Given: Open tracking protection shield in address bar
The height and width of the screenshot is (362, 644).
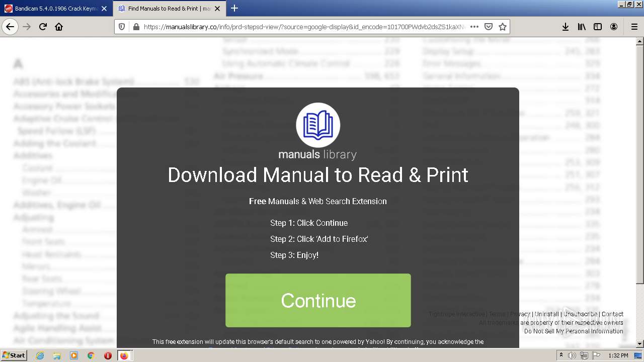Looking at the screenshot, I should pos(122,27).
